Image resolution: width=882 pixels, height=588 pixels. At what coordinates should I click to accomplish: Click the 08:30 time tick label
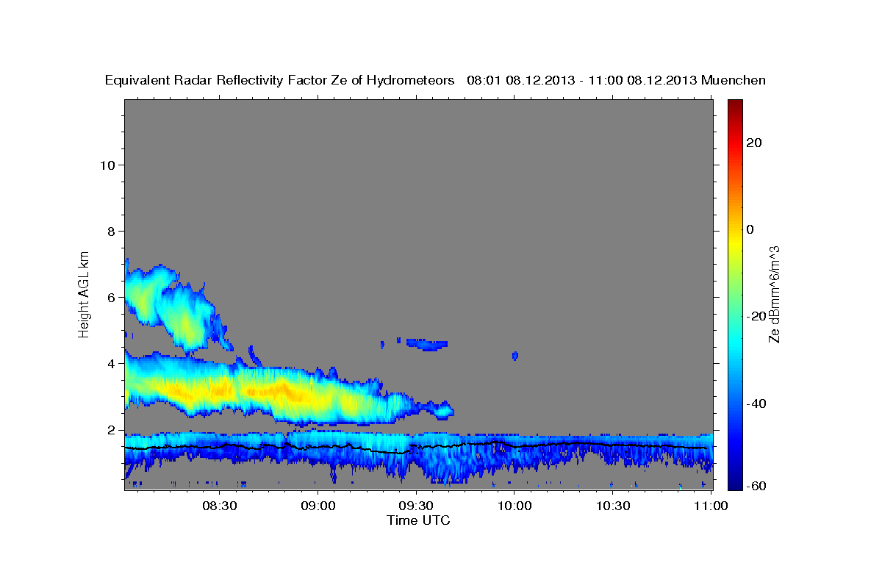pyautogui.click(x=219, y=506)
